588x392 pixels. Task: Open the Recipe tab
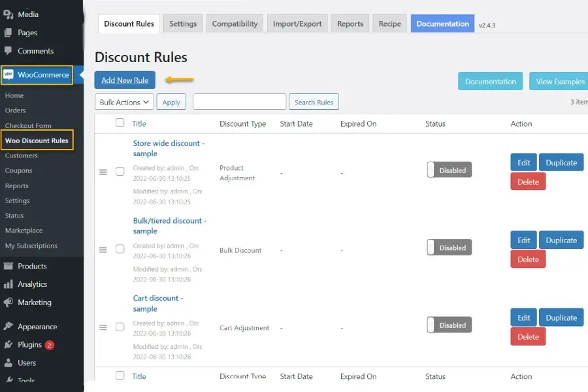click(x=389, y=24)
